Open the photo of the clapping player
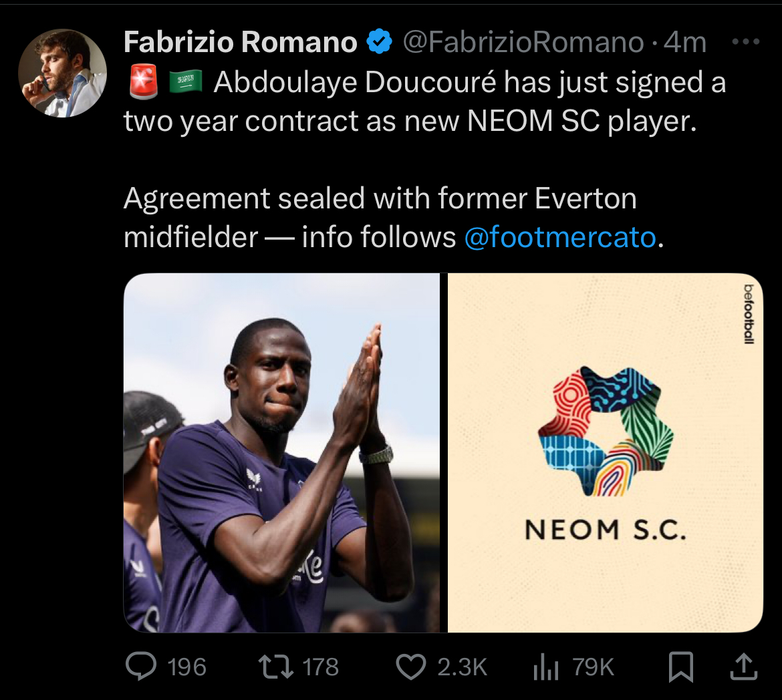This screenshot has height=700, width=782. [x=281, y=452]
